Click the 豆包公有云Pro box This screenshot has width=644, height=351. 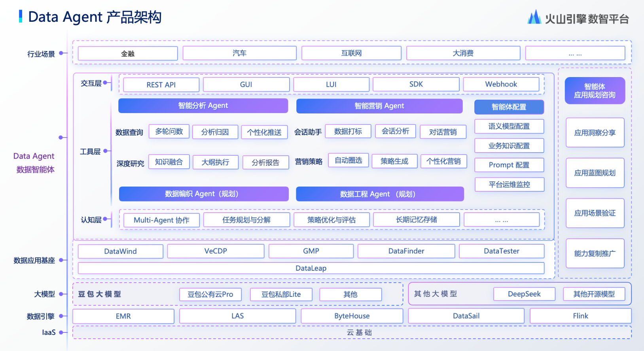pos(210,294)
